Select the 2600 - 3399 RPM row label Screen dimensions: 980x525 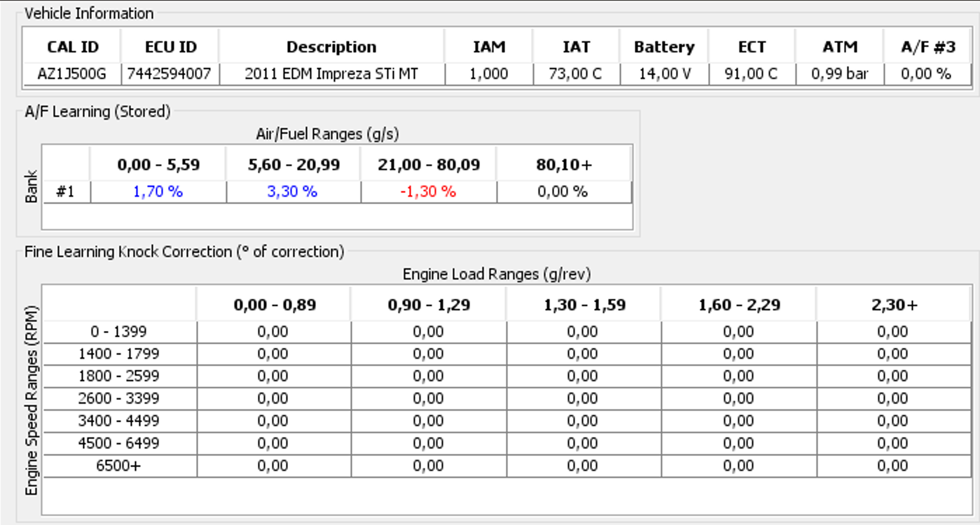tap(119, 398)
